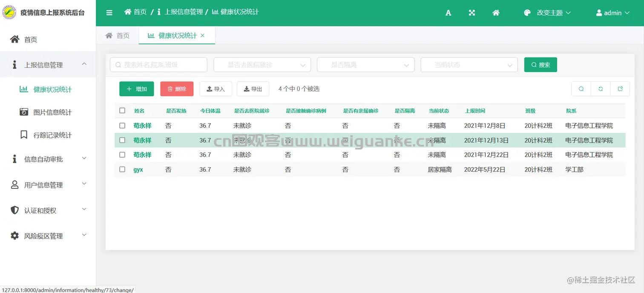Click the shield icon beside 认证和授权
The width and height of the screenshot is (644, 293).
(x=14, y=210)
